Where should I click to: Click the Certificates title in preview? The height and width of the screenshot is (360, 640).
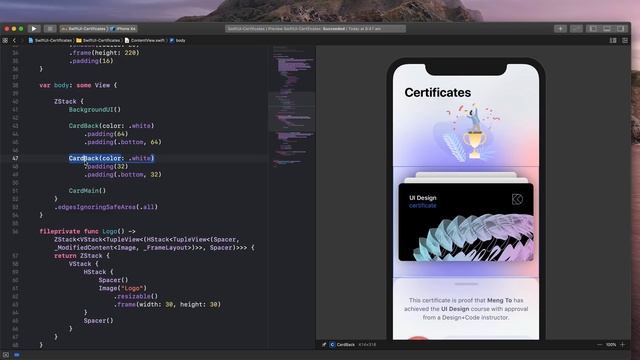[x=438, y=93]
